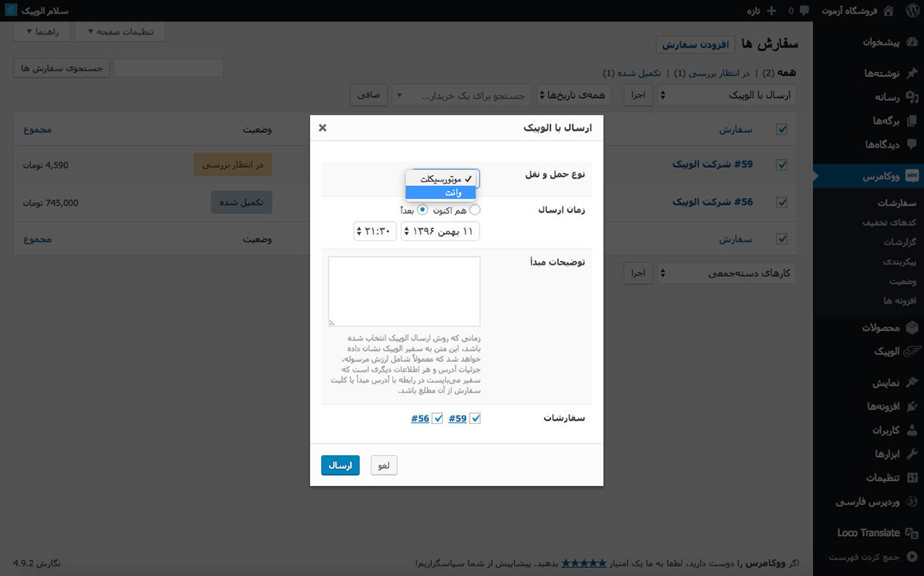Open the top bulk action dropdown ارسال با الوپیک
Screen dimensions: 924x576
(726, 95)
